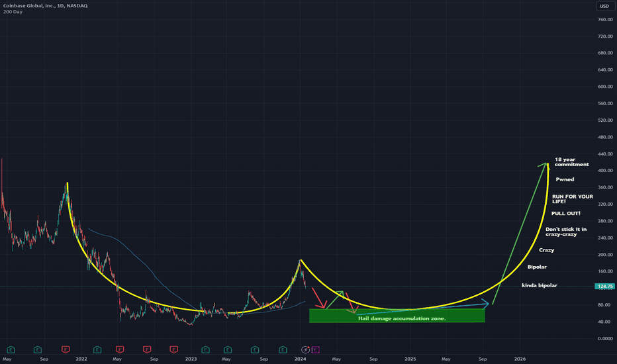Screen dimensions: 617x364
Task: Click the 'kinda bipolar' annotation text
Action: [540, 285]
